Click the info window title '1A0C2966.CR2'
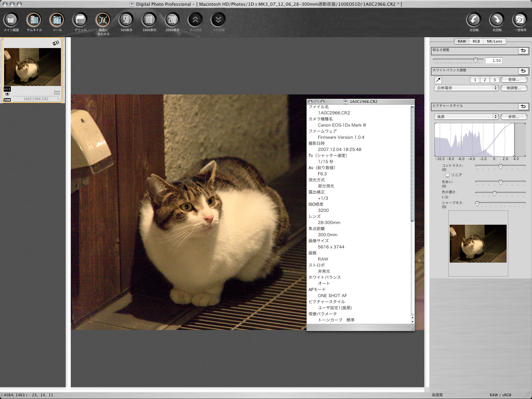Image resolution: width=532 pixels, height=399 pixels. 363,102
